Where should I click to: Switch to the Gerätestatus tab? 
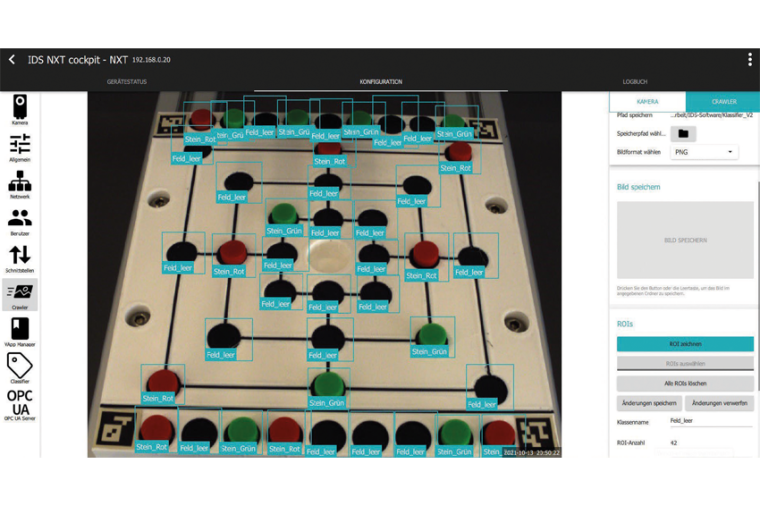coord(128,82)
